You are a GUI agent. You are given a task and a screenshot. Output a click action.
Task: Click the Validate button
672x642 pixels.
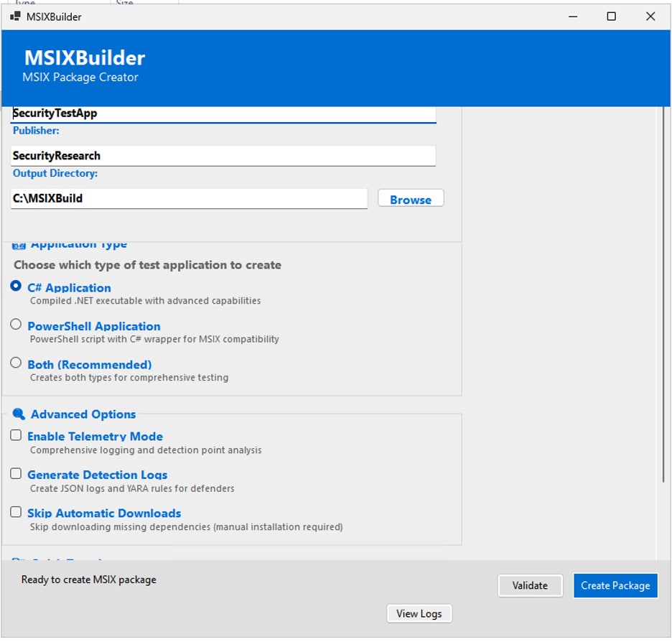click(x=530, y=585)
